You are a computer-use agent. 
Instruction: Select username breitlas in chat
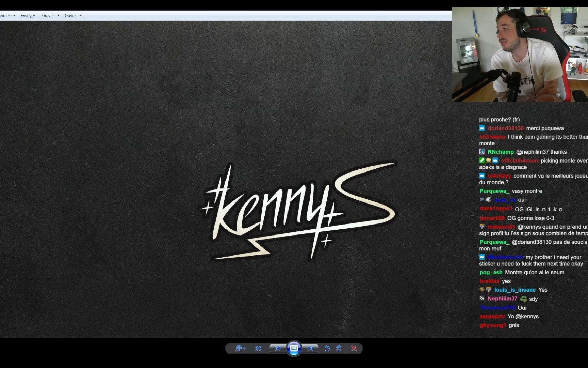(x=490, y=281)
